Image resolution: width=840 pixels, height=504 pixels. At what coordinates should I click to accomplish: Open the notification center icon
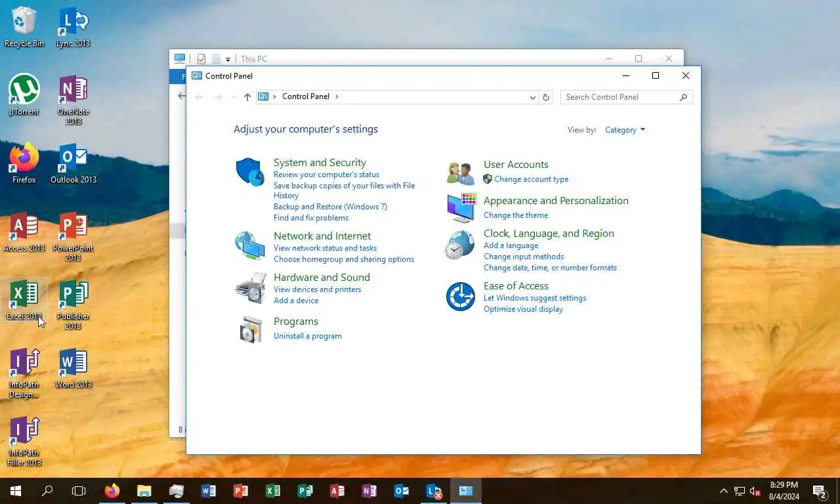819,491
